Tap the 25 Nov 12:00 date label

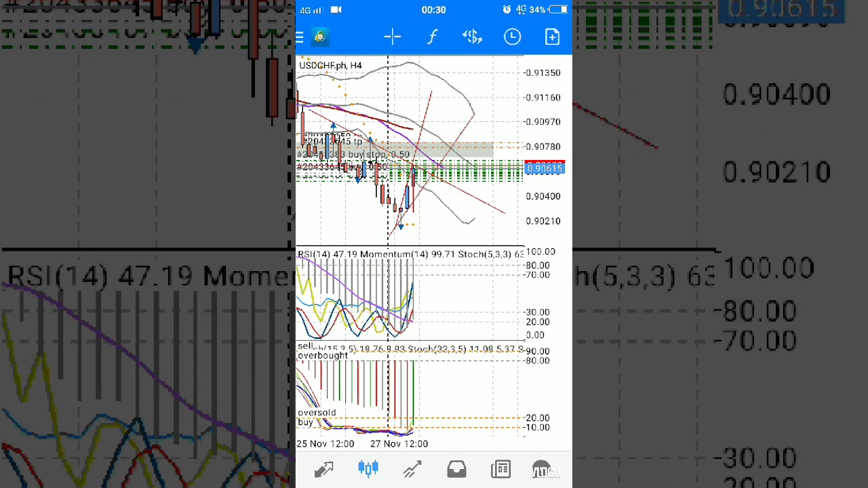[325, 443]
